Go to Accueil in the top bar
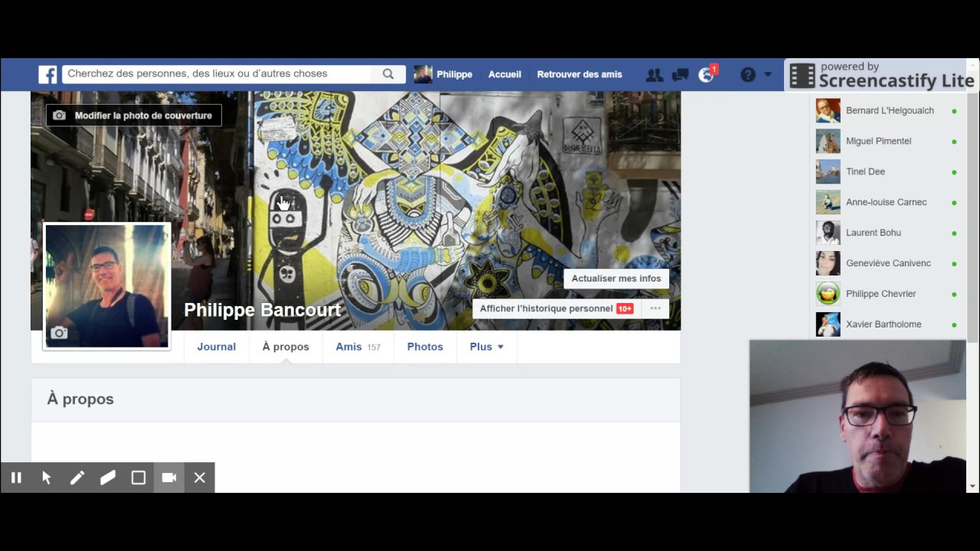Screen dimensions: 980x551 505,74
